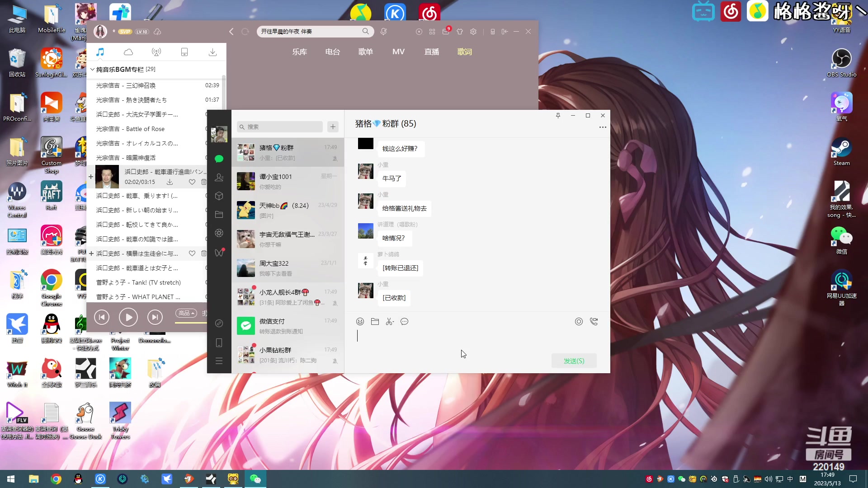
Task: Open the WeChat Contacts icon
Action: pos(219,178)
